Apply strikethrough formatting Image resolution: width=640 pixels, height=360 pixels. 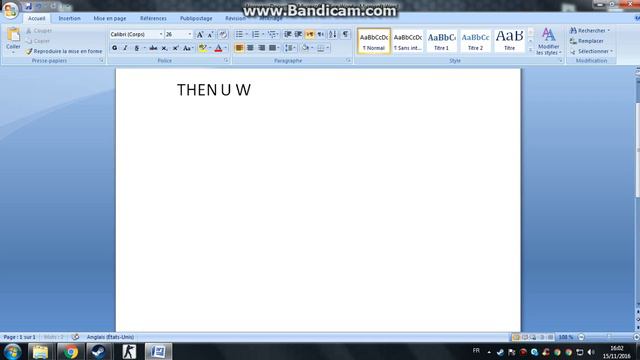[153, 48]
